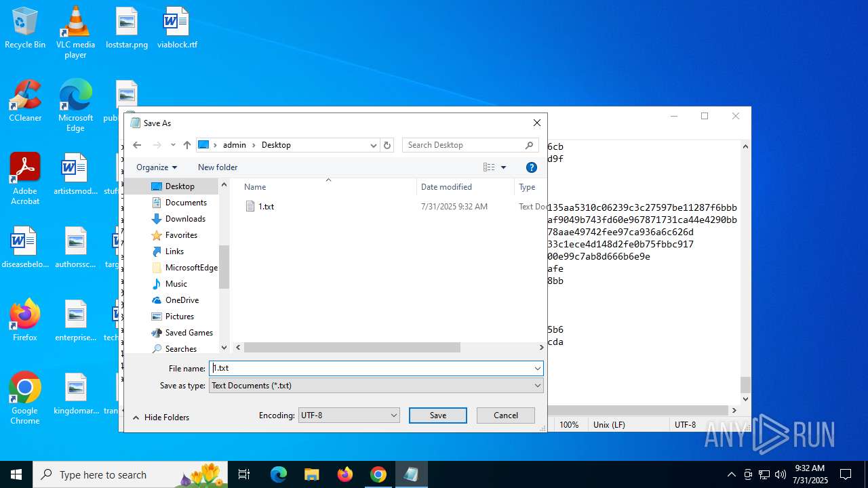Select viablock.rtf desktop file
Image resolution: width=868 pixels, height=488 pixels.
(x=177, y=28)
